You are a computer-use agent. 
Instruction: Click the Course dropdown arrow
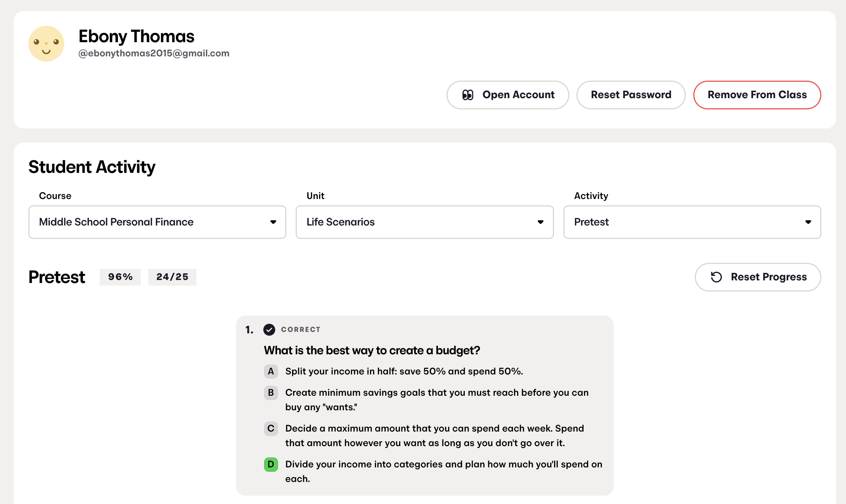tap(273, 222)
